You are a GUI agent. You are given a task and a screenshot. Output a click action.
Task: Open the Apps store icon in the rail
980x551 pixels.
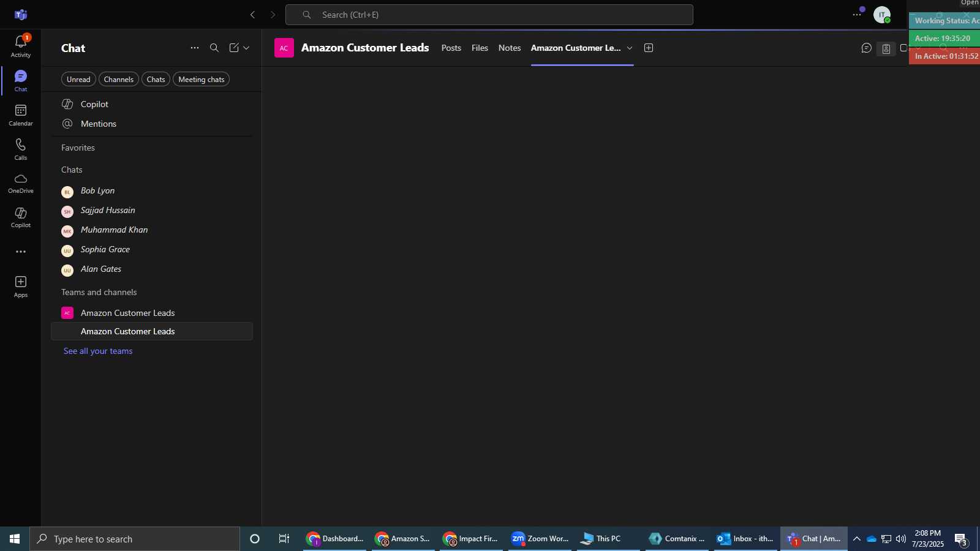pos(21,286)
